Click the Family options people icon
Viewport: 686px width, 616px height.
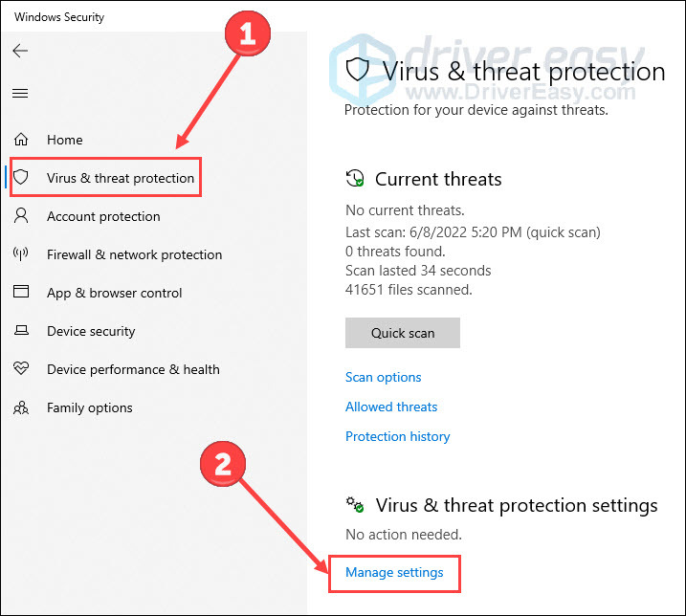21,407
